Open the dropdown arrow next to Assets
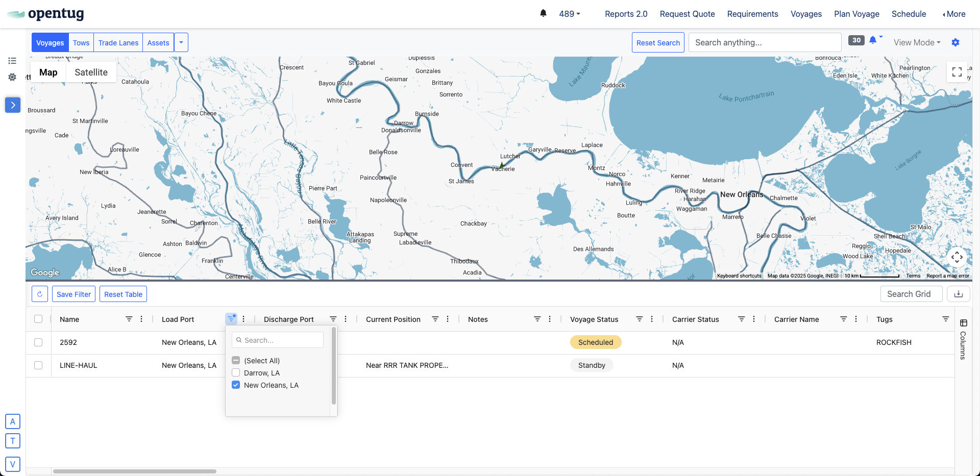 (181, 42)
